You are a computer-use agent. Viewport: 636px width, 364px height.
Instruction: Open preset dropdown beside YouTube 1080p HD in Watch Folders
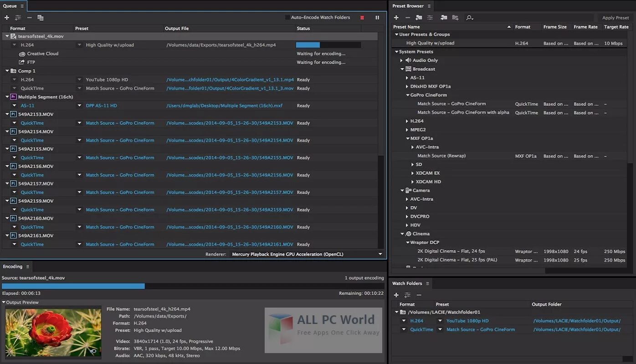pyautogui.click(x=440, y=321)
